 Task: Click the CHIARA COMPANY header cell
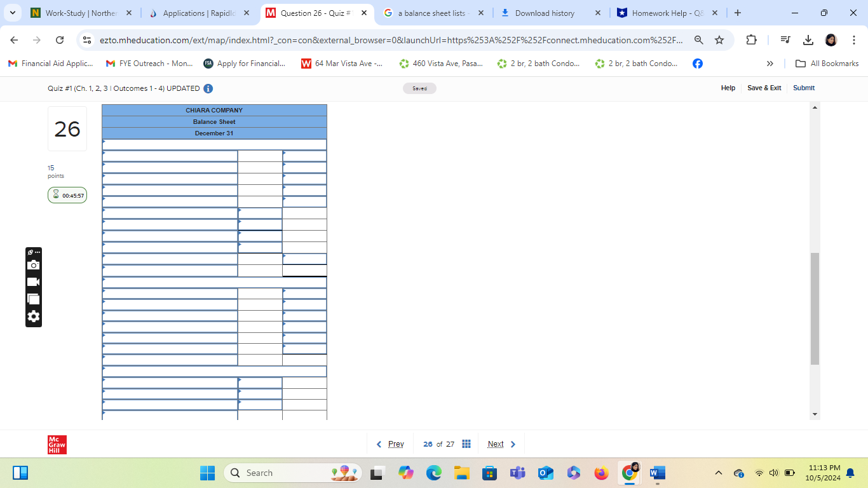pyautogui.click(x=214, y=111)
